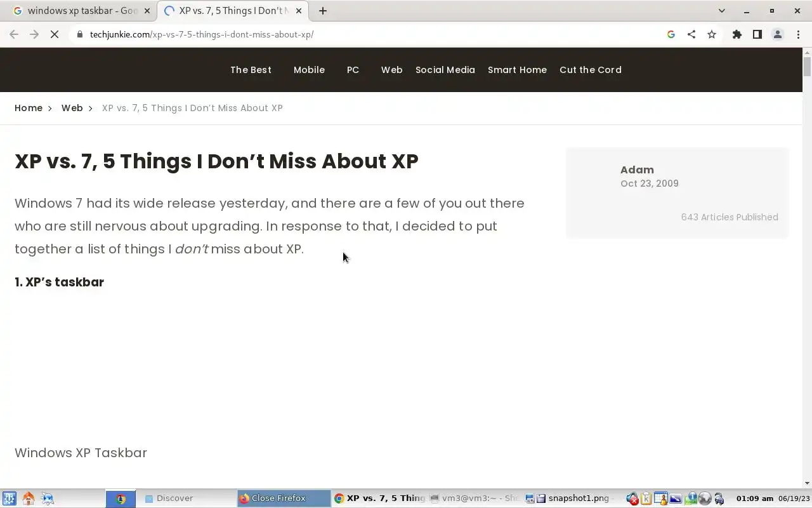Click the article title heading
The height and width of the screenshot is (508, 812).
pos(216,161)
